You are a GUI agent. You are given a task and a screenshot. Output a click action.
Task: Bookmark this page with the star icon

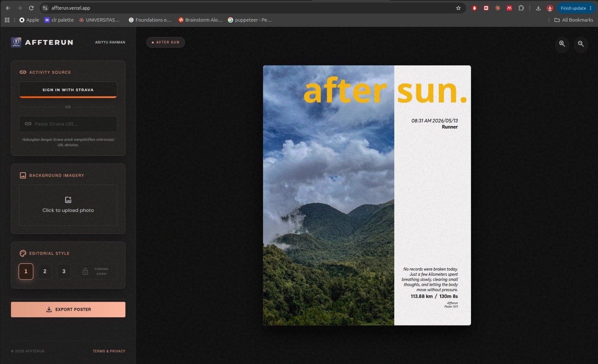click(458, 8)
